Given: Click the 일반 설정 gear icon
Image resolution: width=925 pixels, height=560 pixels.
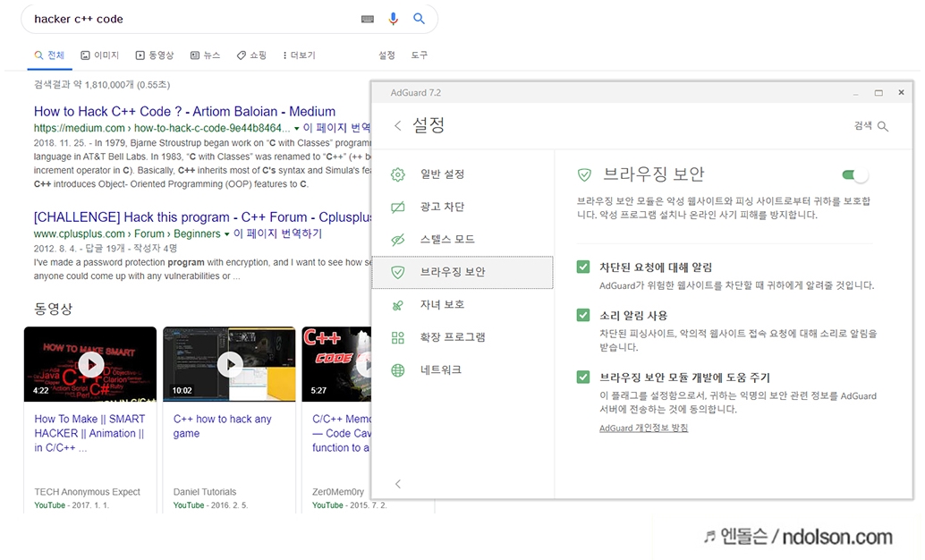Looking at the screenshot, I should click(x=398, y=174).
